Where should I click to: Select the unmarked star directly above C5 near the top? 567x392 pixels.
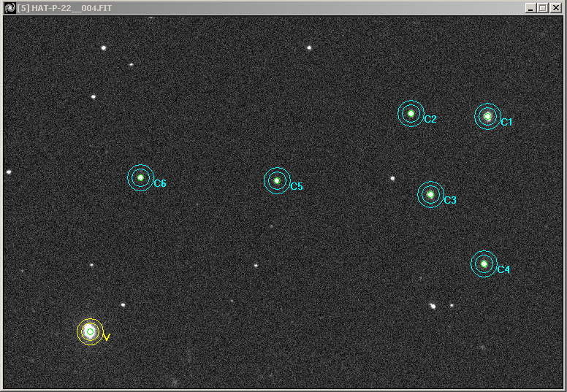pos(309,47)
